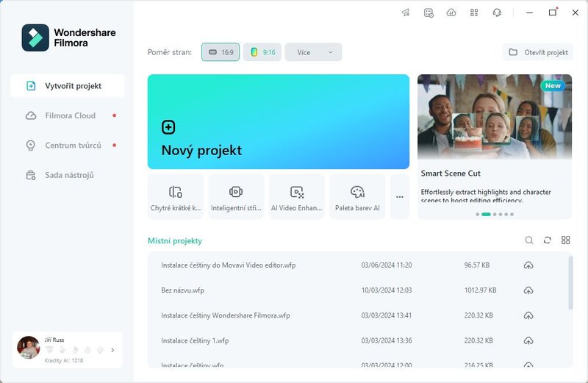Click the date 03/03/2024 13:36
Viewport: 588px width, 383px height.
coord(387,340)
